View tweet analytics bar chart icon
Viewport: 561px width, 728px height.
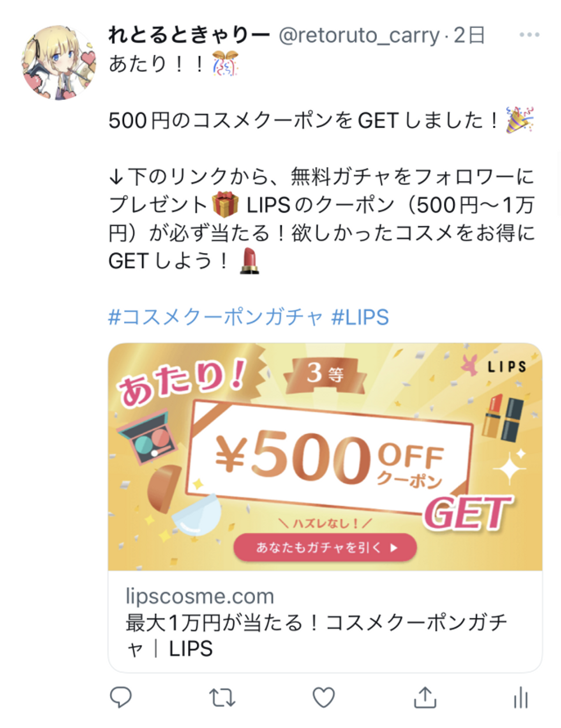click(521, 697)
